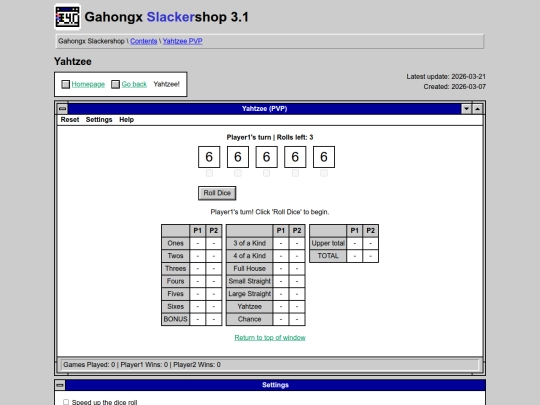This screenshot has width=540, height=405.
Task: Open the Help menu
Action: point(126,120)
